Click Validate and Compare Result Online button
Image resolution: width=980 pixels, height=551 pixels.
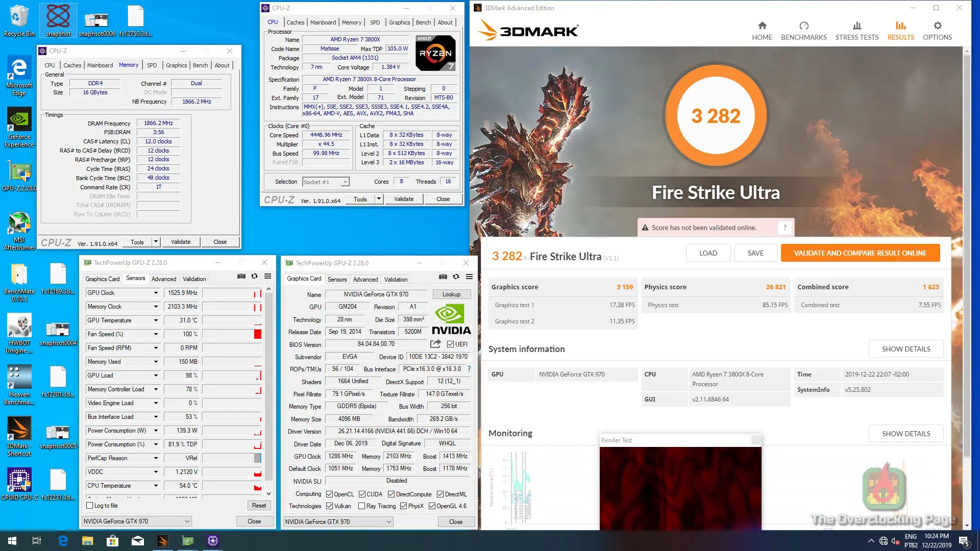pos(860,253)
